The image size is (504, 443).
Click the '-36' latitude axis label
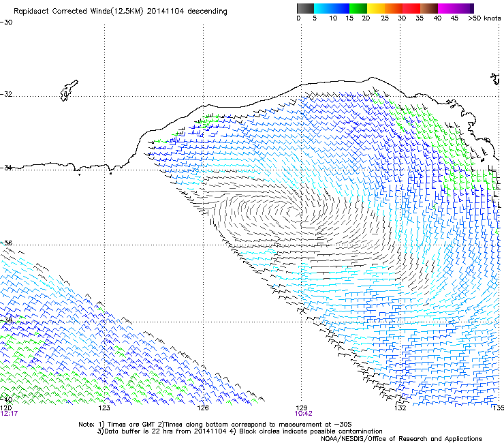pyautogui.click(x=6, y=243)
